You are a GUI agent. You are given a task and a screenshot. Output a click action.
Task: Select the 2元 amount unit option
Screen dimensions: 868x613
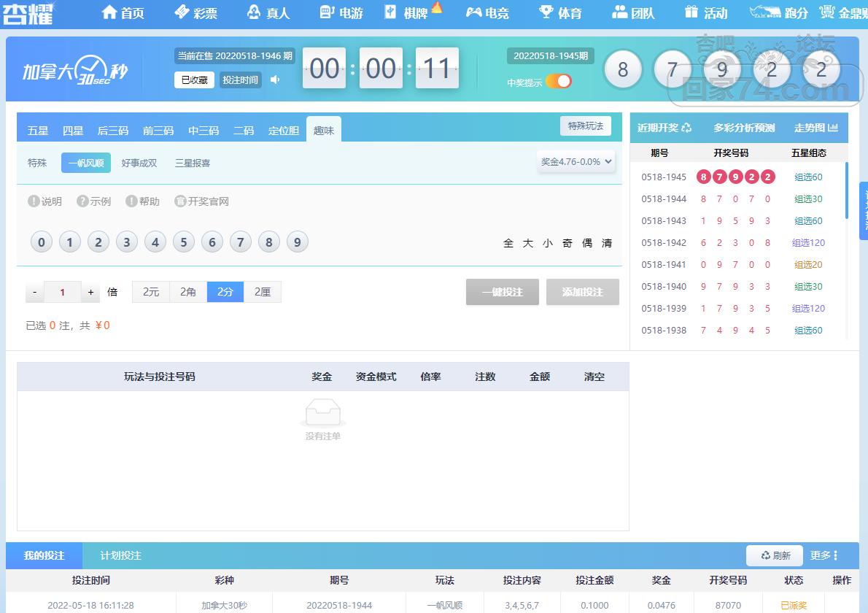(151, 292)
